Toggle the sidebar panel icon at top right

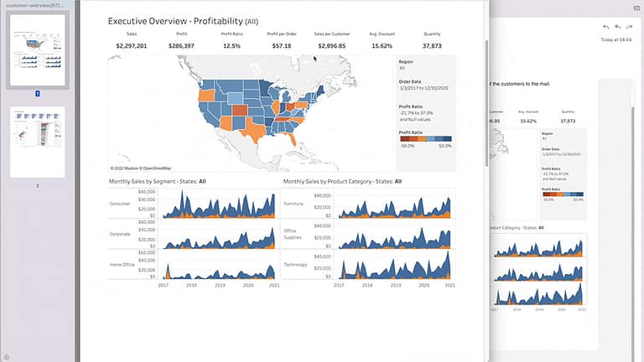[636, 7]
